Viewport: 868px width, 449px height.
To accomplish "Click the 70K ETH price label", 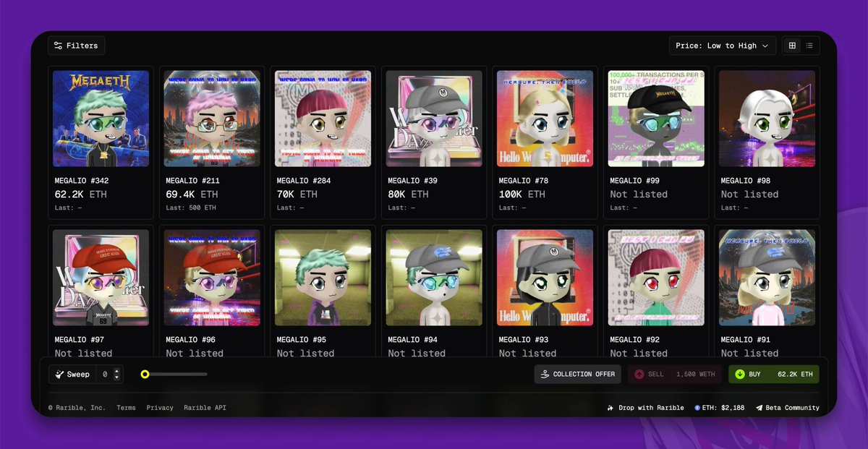I will point(297,194).
